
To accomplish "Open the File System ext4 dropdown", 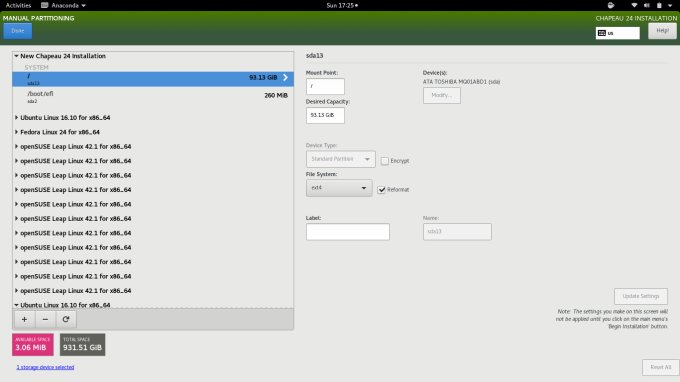I will point(339,188).
